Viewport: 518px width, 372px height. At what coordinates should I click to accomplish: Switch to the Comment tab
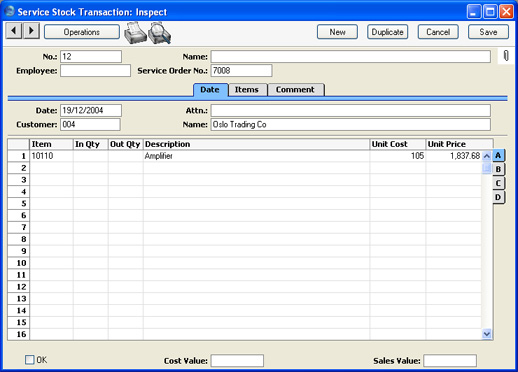295,90
